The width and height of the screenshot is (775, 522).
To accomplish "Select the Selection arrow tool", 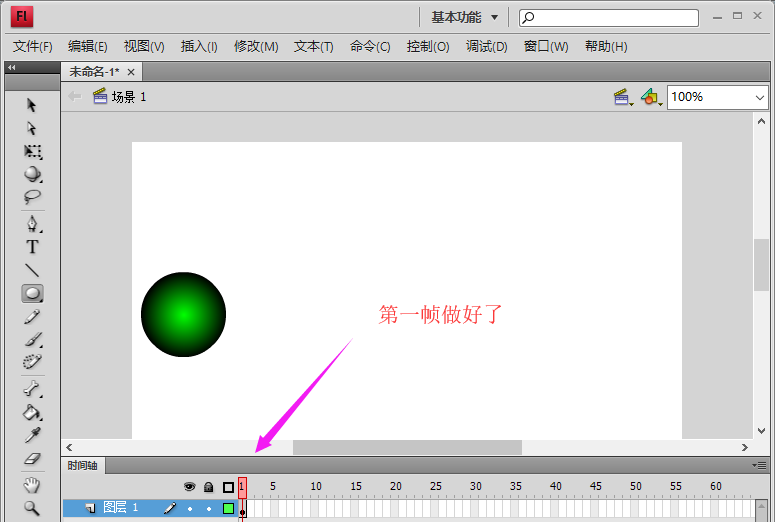I will 32,105.
